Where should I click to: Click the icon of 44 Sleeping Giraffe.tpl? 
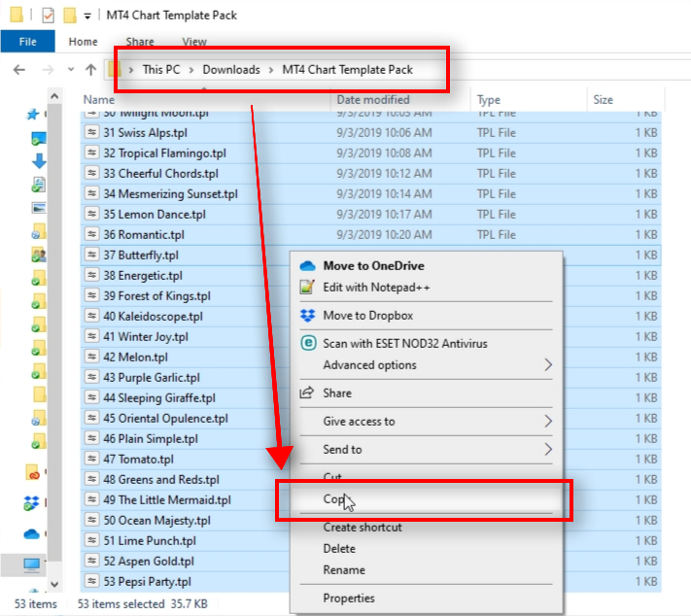(x=91, y=397)
